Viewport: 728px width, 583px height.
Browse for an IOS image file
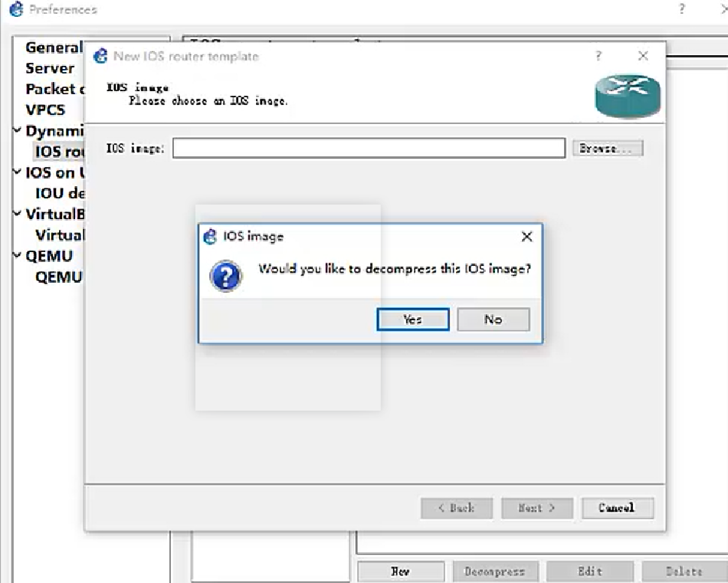click(608, 149)
